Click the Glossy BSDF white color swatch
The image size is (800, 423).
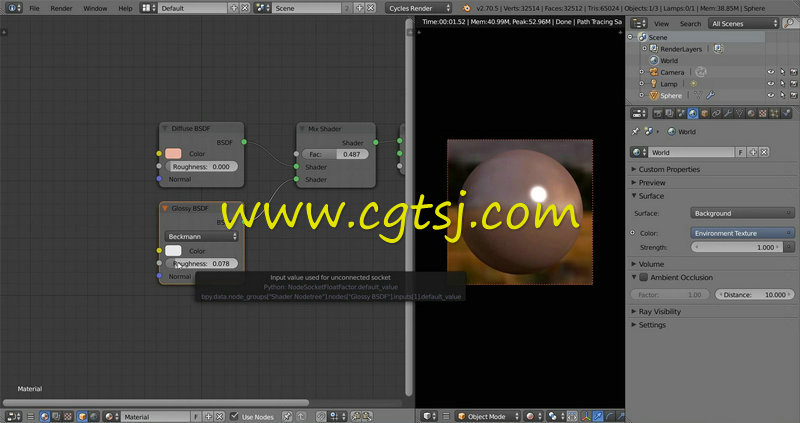click(x=173, y=251)
